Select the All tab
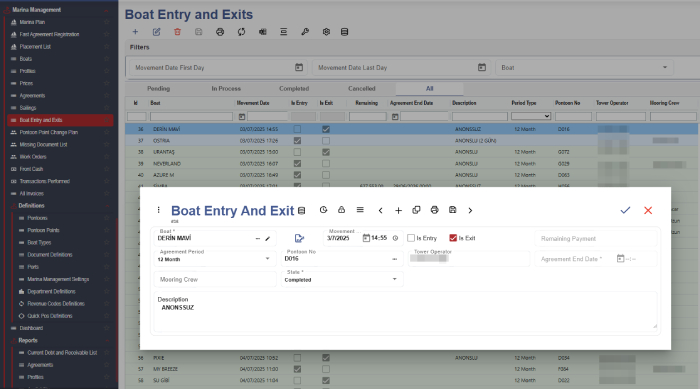This screenshot has height=389, width=700. (x=429, y=88)
